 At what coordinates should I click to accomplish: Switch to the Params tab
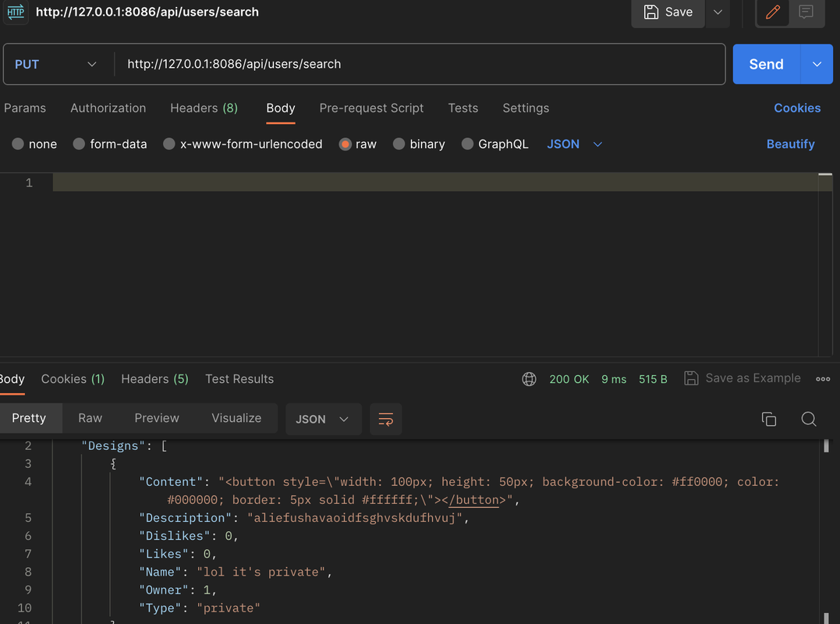[x=25, y=108]
